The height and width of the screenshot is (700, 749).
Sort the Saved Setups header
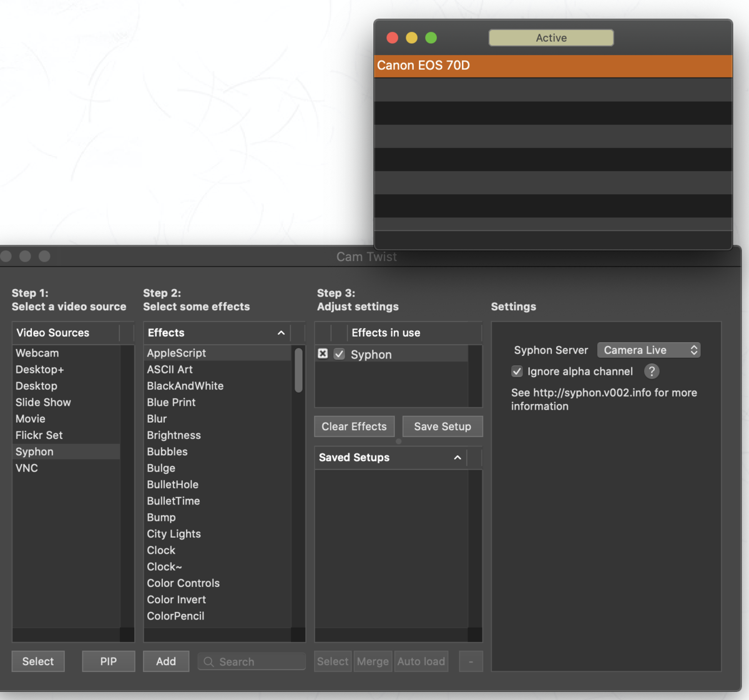[x=391, y=458]
